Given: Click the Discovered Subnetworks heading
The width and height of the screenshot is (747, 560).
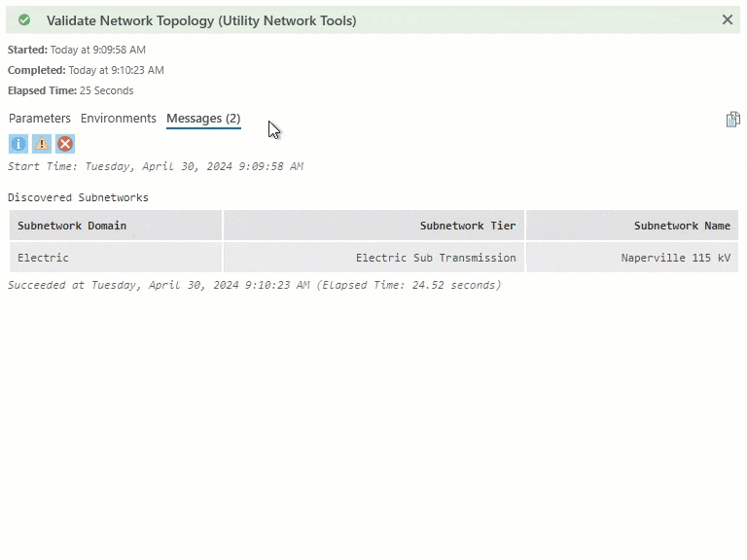Looking at the screenshot, I should tap(78, 197).
